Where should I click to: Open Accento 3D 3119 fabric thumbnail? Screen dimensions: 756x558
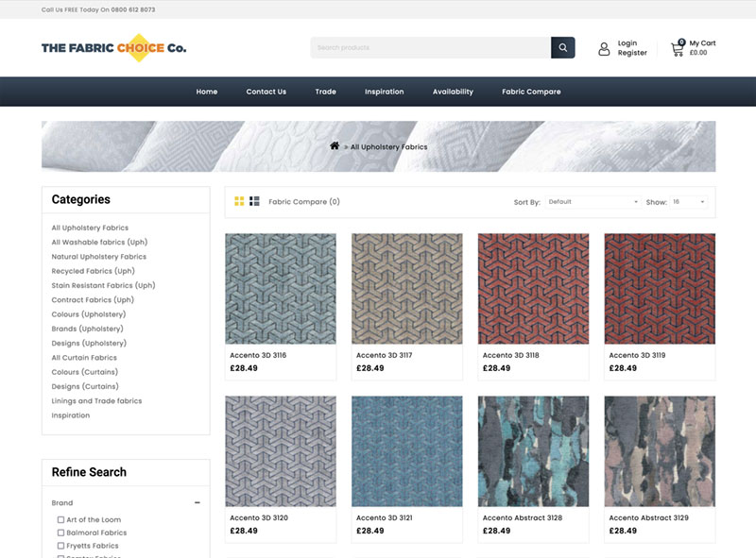point(660,289)
